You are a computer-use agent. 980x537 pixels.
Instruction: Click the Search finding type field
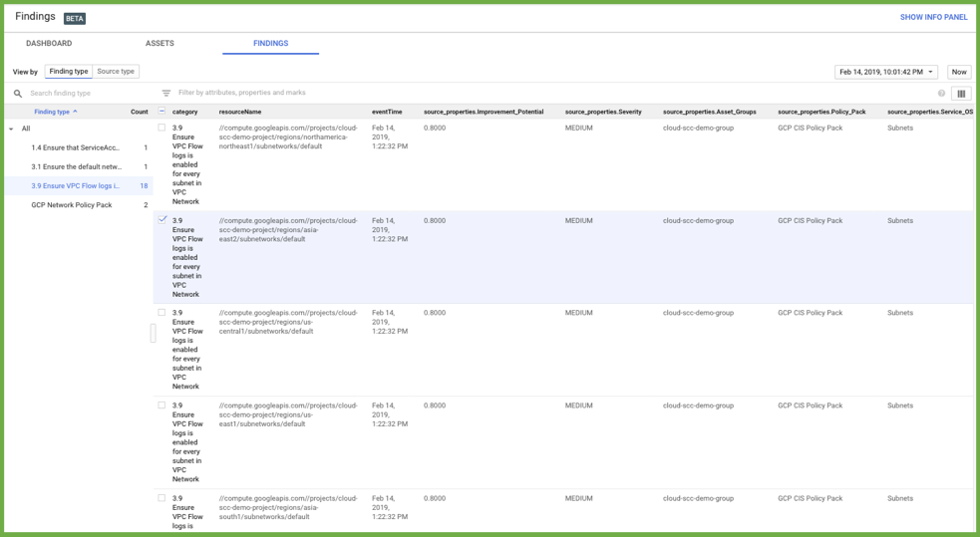tap(60, 94)
